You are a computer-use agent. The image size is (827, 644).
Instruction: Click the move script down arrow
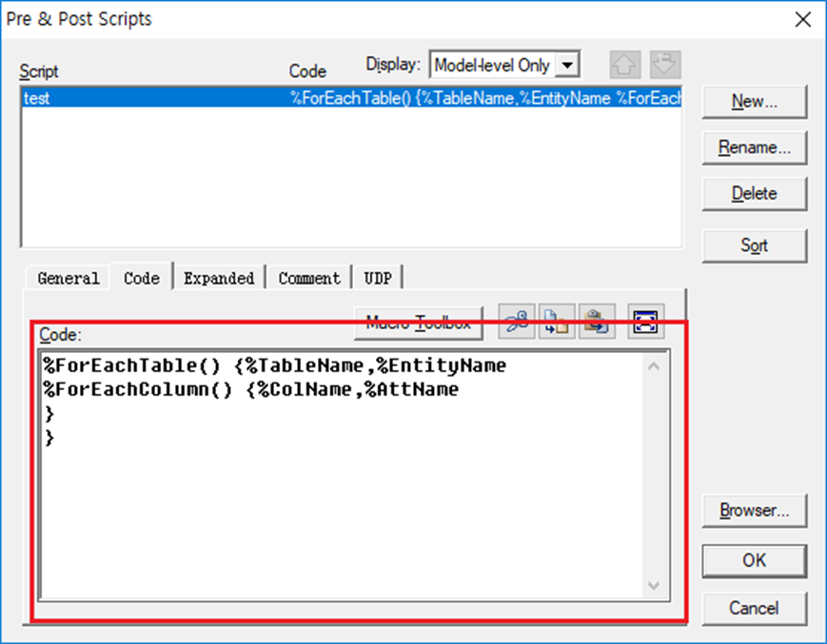[665, 65]
